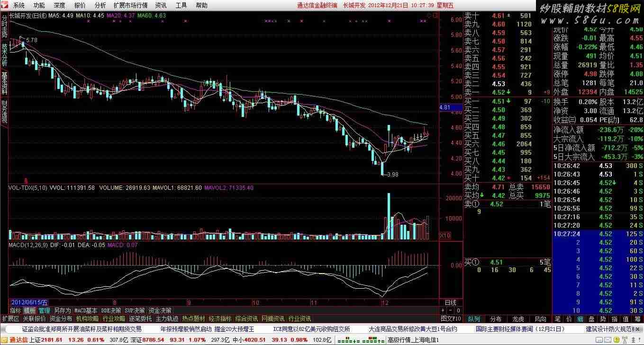Switch to 财务透视 side tab
The image size is (644, 345).
click(x=4, y=112)
